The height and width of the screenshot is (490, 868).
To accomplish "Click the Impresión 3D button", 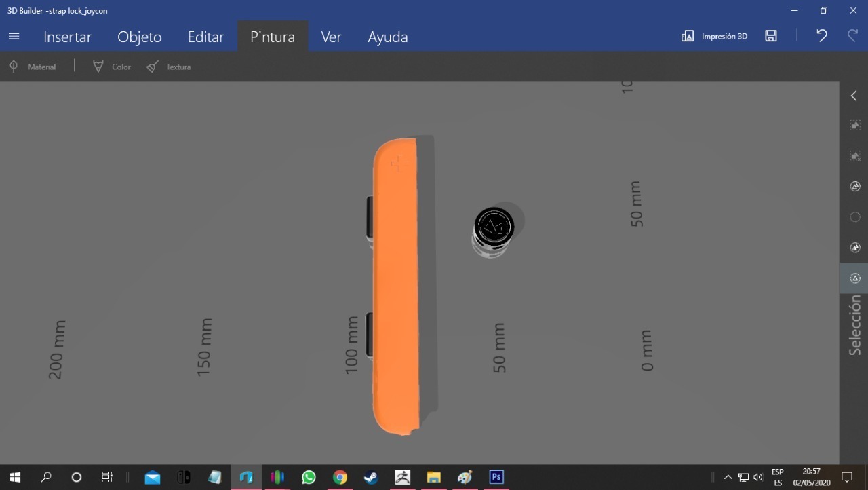I will pos(714,36).
